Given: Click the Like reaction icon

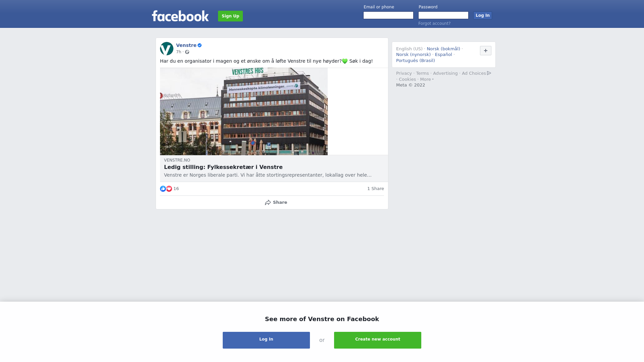Looking at the screenshot, I should click(163, 189).
